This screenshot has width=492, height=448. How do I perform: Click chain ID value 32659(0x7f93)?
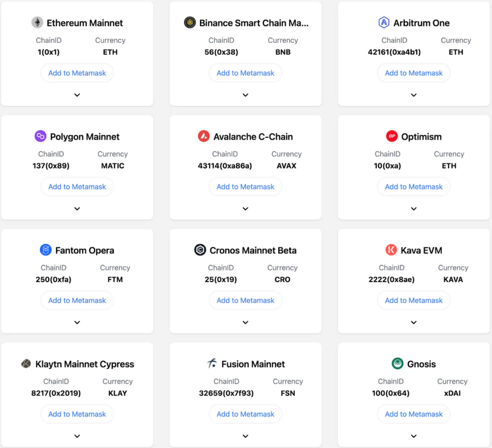[x=226, y=393]
